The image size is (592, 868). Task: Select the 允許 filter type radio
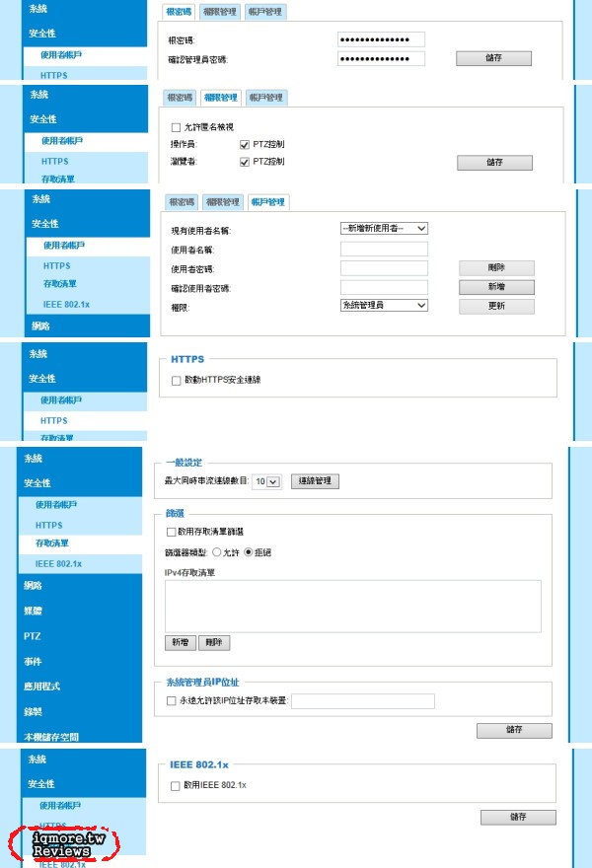point(216,552)
